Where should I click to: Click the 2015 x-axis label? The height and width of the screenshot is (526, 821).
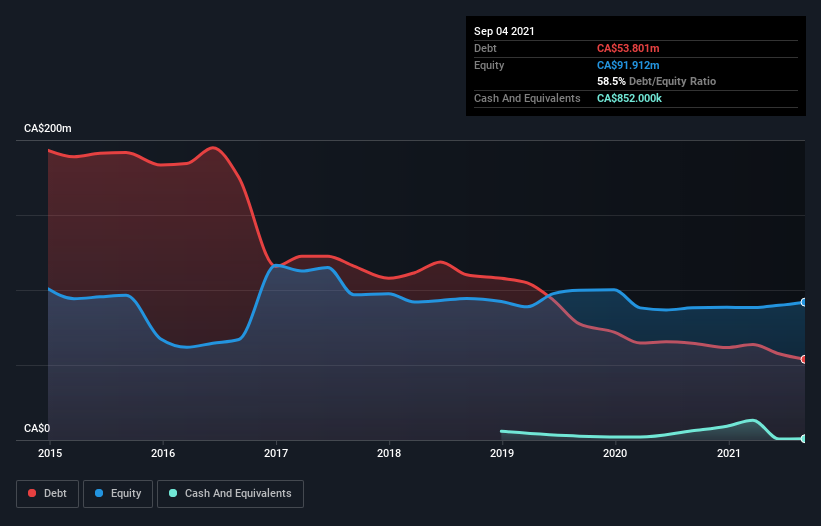pyautogui.click(x=50, y=453)
